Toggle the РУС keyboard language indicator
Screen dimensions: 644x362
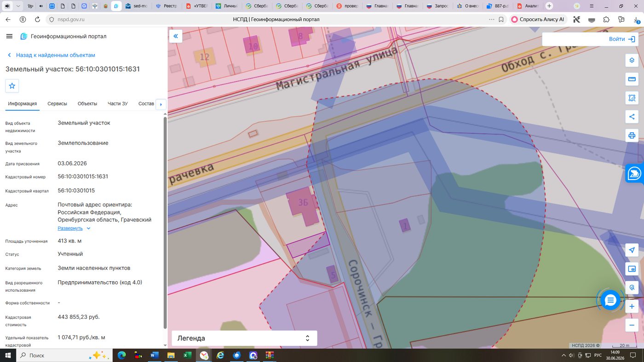598,355
